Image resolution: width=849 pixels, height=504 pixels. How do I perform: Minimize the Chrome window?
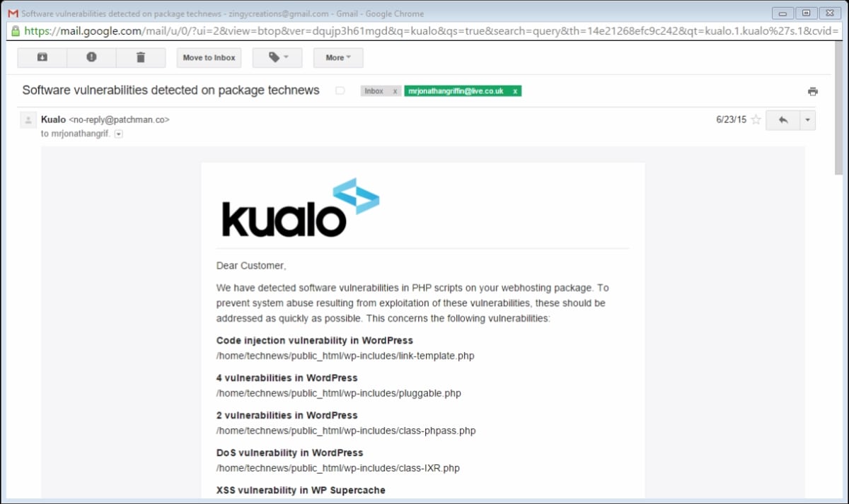point(783,13)
